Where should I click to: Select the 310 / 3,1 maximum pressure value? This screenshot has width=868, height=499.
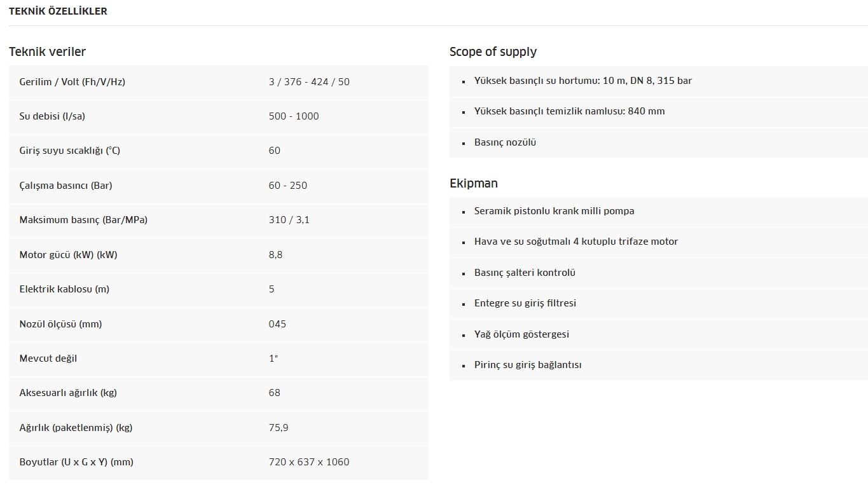pos(289,220)
